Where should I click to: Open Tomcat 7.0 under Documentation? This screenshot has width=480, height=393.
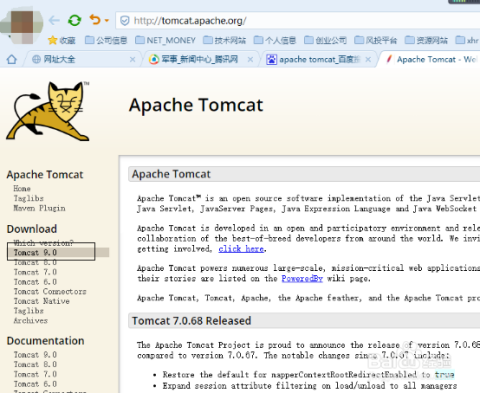pos(35,374)
